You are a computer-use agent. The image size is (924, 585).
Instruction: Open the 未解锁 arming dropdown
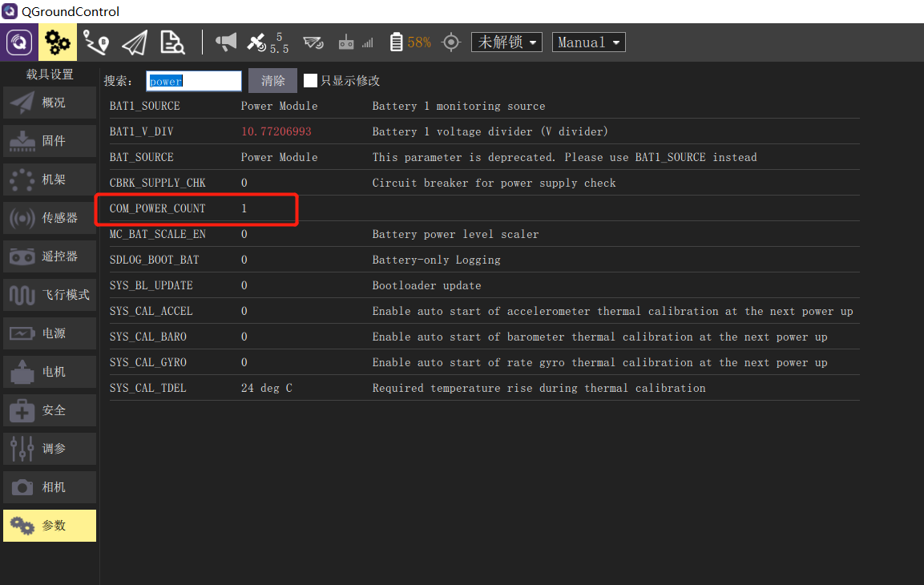[x=506, y=42]
